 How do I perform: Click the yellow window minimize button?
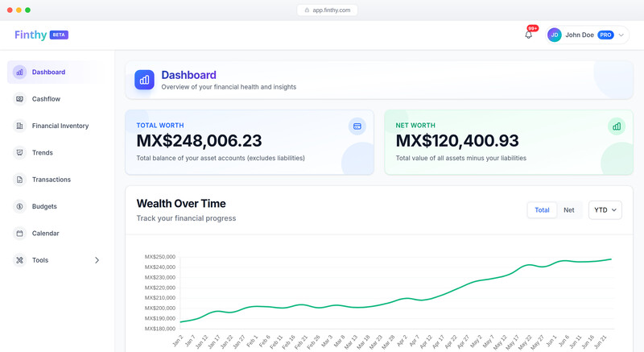pyautogui.click(x=19, y=10)
